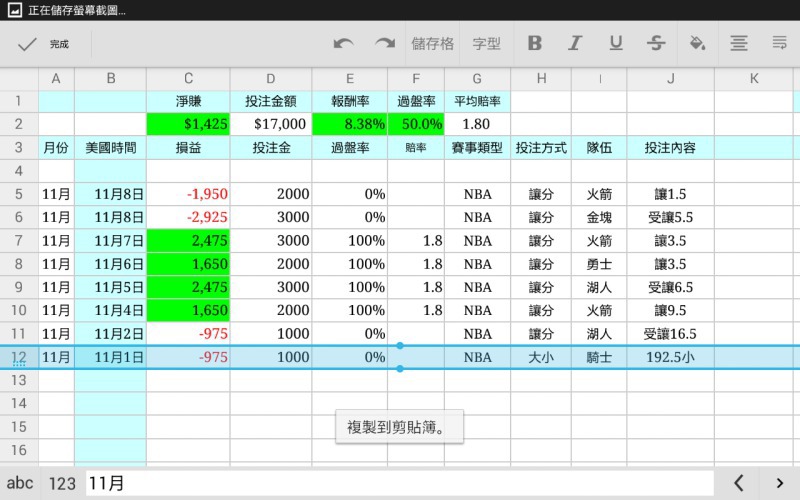Toggle bold formatting

[534, 43]
